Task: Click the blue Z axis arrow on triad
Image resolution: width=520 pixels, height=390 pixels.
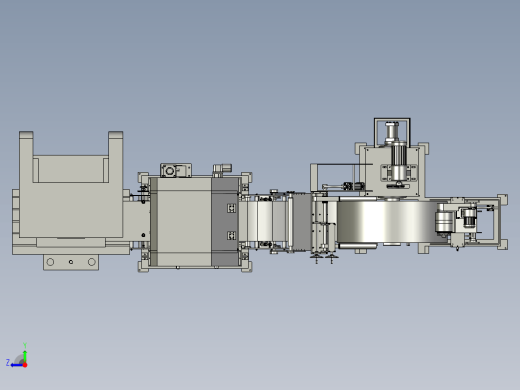Action: 16,365
